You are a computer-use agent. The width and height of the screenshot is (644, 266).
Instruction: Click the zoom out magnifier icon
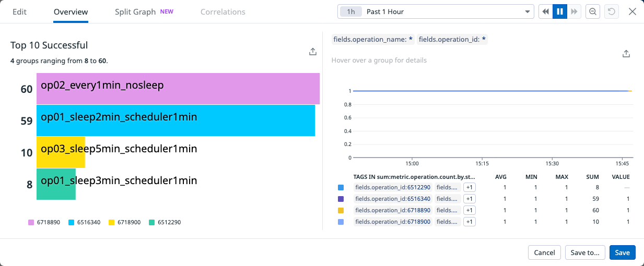tap(593, 11)
